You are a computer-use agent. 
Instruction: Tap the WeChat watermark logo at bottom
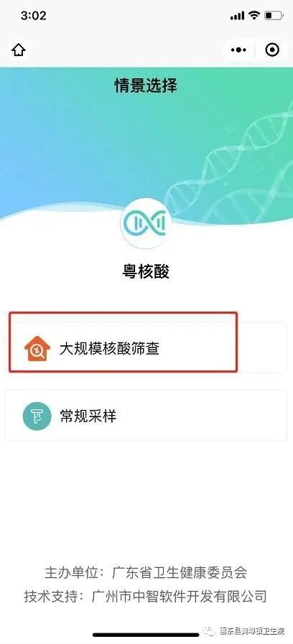(209, 631)
